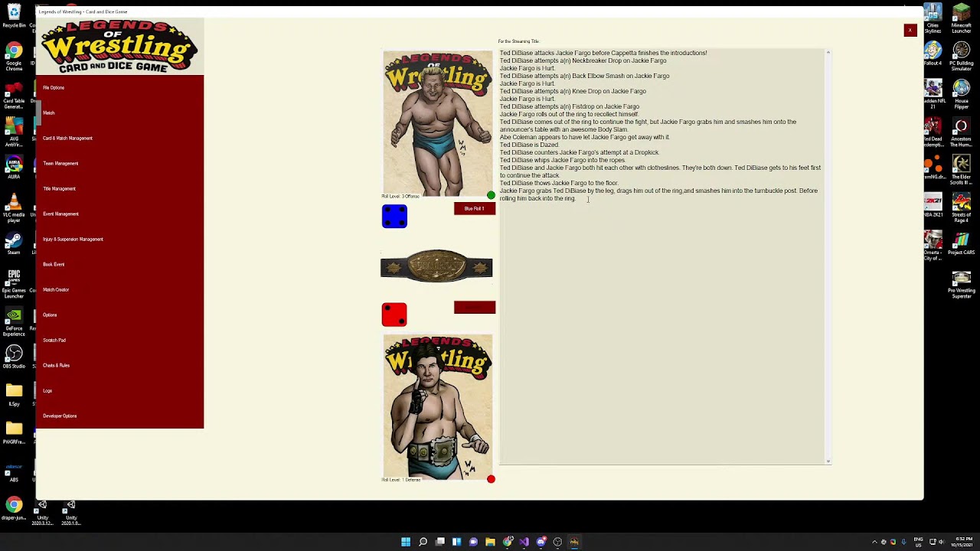Close the match screen with red X
Image resolution: width=980 pixels, height=551 pixels.
point(910,30)
